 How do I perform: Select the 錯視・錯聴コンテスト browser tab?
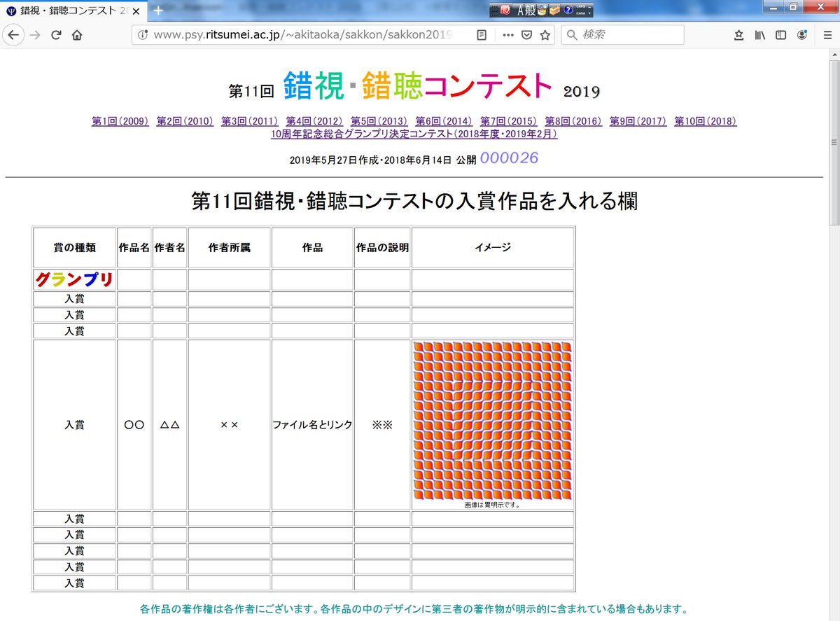pyautogui.click(x=73, y=11)
